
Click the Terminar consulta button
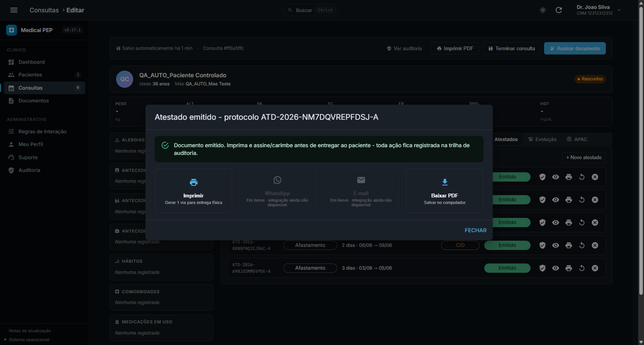point(512,48)
